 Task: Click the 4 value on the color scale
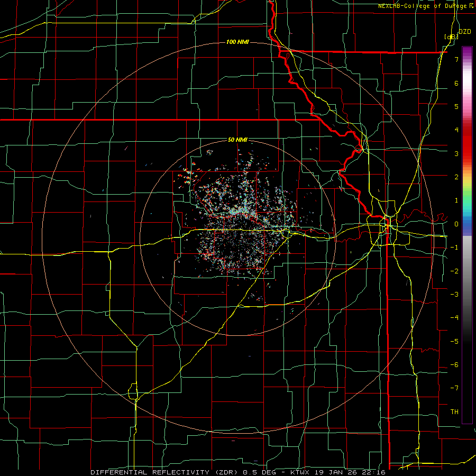coord(456,130)
